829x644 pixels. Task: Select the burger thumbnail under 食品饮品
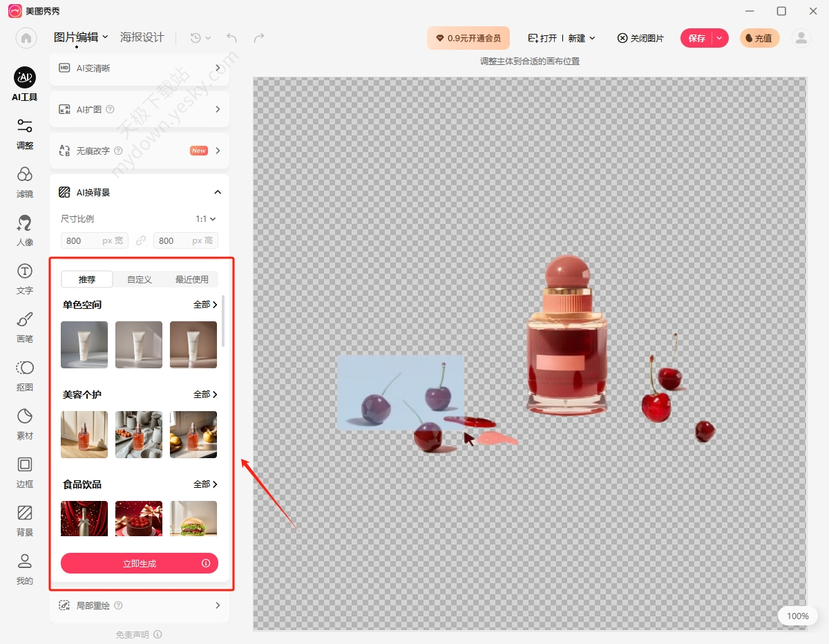click(x=193, y=518)
